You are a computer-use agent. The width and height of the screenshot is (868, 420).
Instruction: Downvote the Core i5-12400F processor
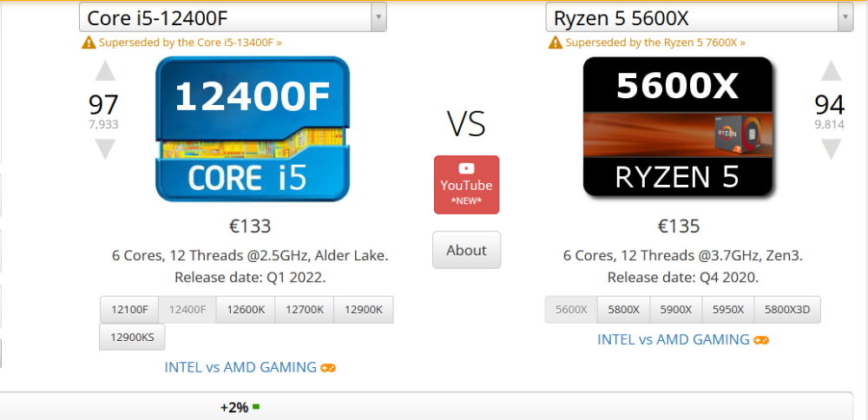(x=104, y=148)
